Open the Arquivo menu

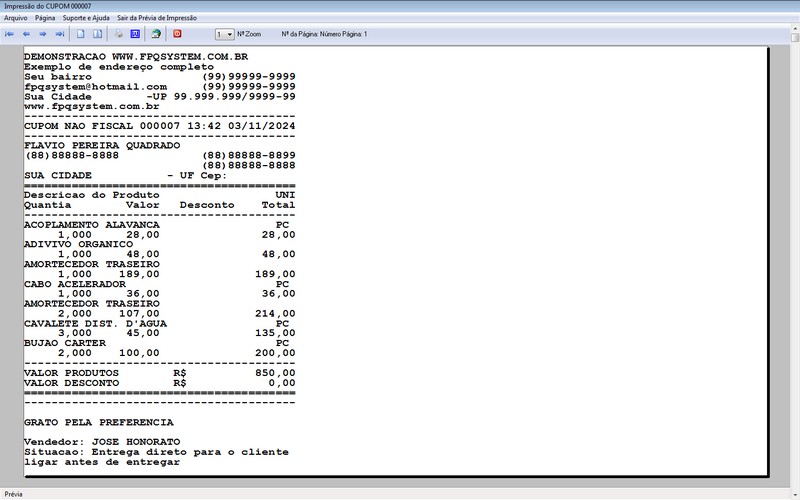[x=16, y=18]
